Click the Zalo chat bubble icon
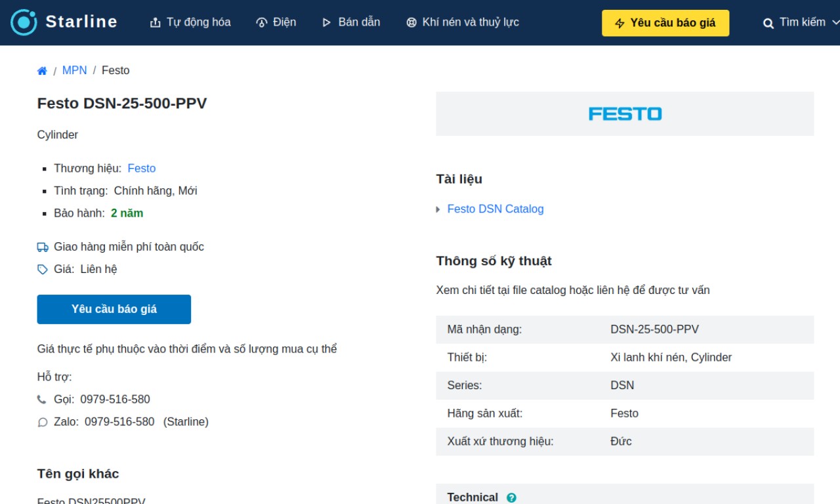The height and width of the screenshot is (504, 840). (43, 422)
